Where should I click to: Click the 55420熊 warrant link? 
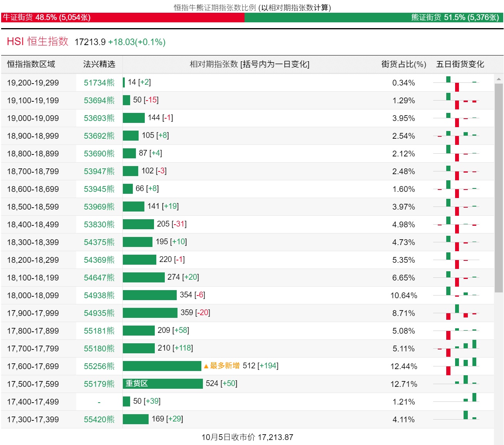point(99,419)
